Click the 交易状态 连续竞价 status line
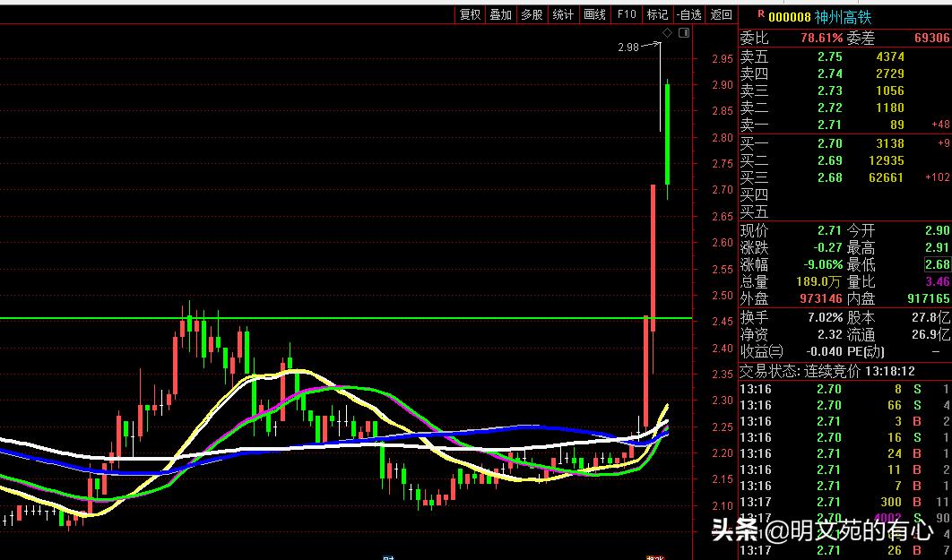The image size is (952, 560). click(828, 371)
